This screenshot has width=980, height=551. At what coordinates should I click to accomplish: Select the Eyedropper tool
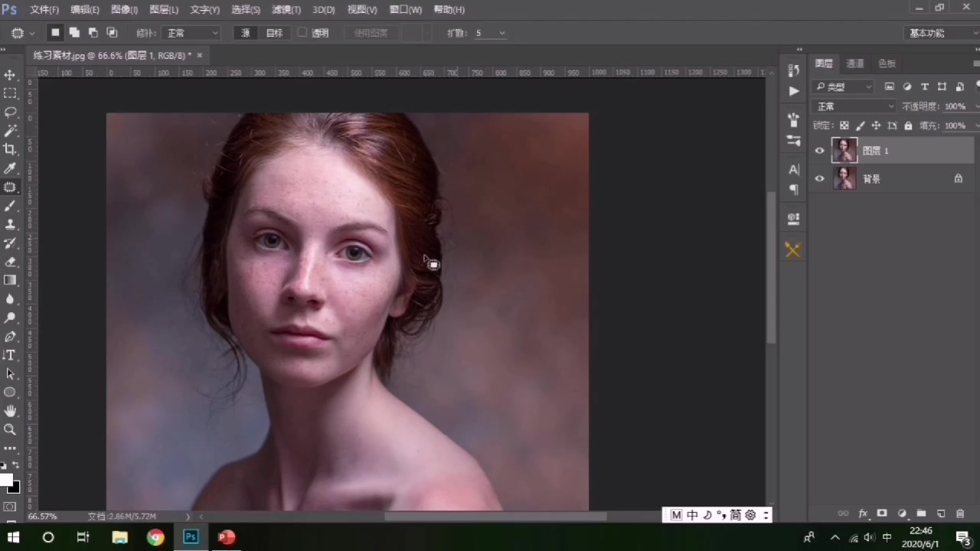[x=10, y=168]
